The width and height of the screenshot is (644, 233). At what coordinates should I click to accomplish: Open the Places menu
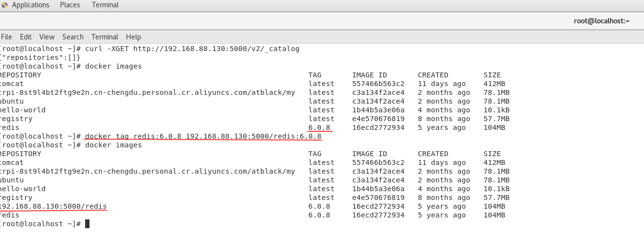click(x=70, y=5)
